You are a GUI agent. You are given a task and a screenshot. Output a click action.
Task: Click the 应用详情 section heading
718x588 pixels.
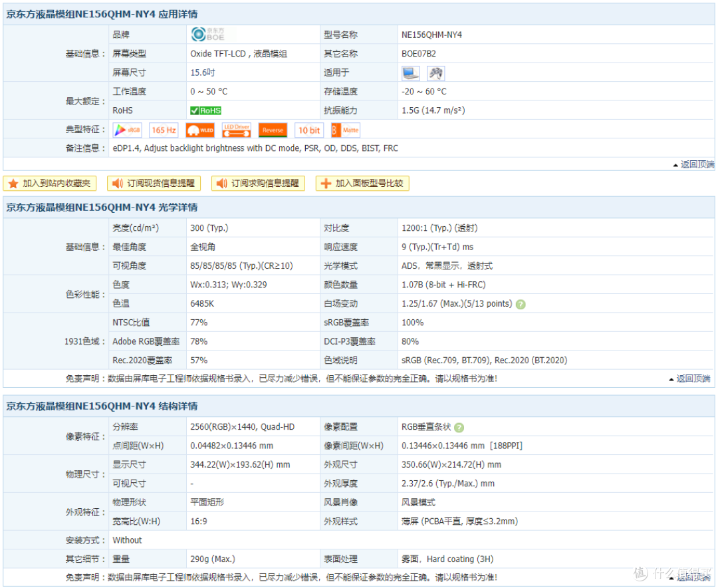click(x=102, y=14)
